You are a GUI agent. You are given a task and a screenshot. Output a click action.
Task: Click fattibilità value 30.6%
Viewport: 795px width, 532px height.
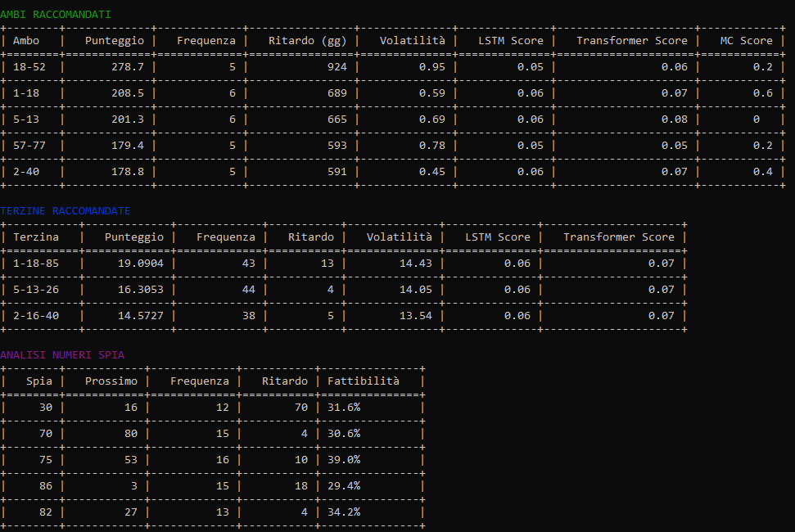[x=344, y=434]
